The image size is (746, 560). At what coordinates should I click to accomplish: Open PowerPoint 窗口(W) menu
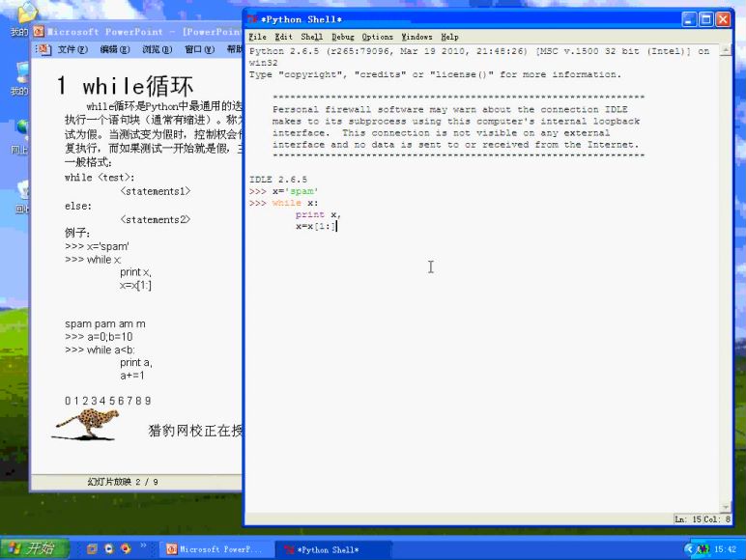(199, 49)
